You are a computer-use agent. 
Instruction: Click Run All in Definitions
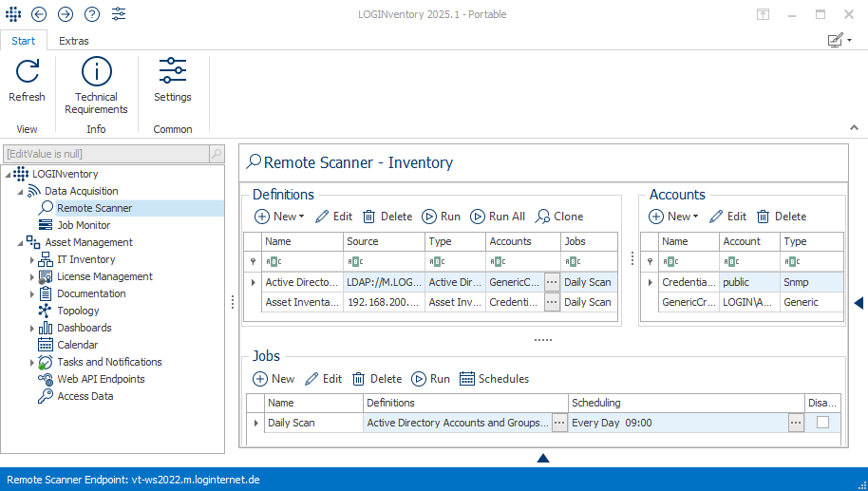pos(498,217)
